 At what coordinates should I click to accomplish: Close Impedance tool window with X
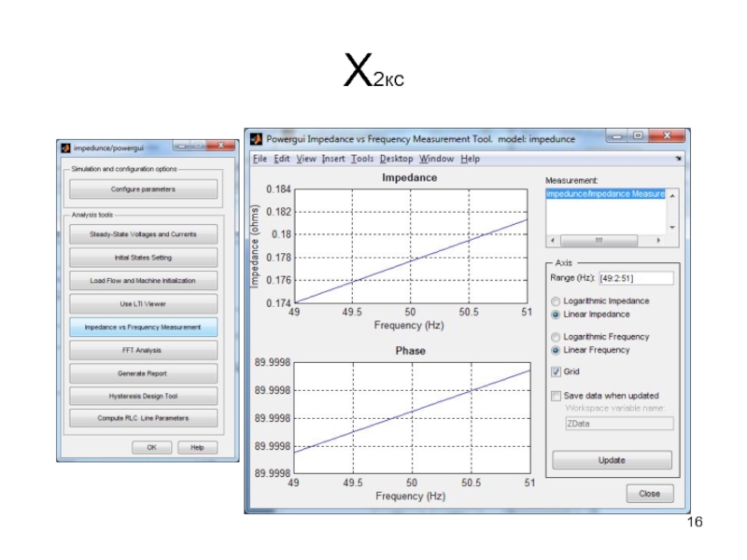pyautogui.click(x=667, y=136)
